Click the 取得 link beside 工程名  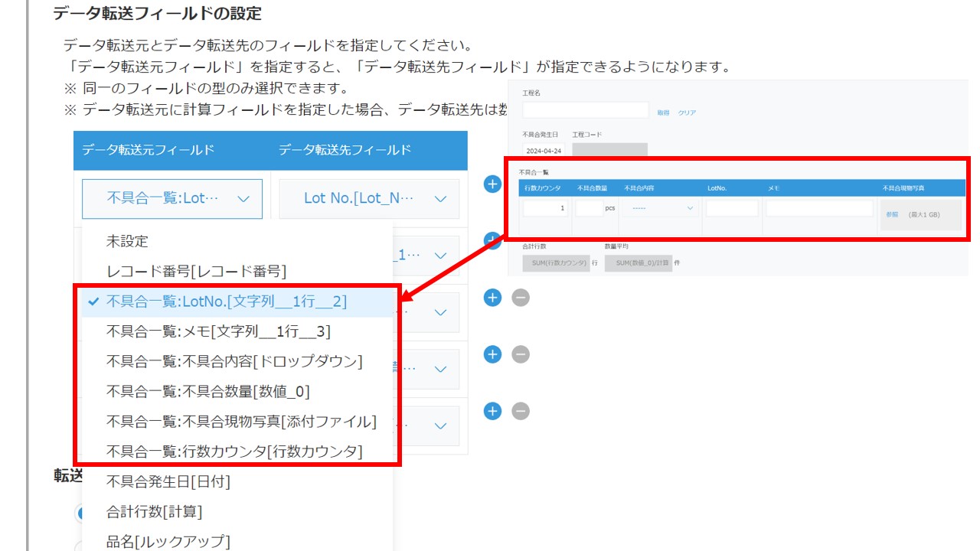point(663,112)
